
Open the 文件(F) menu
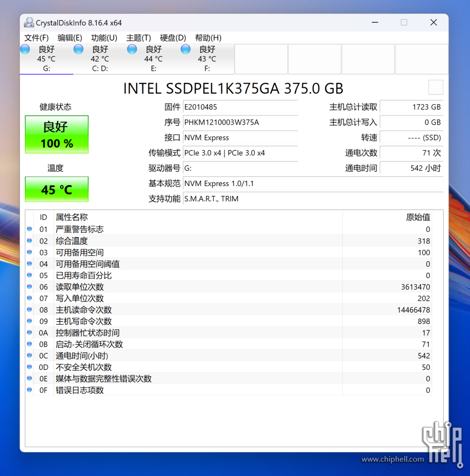point(36,38)
